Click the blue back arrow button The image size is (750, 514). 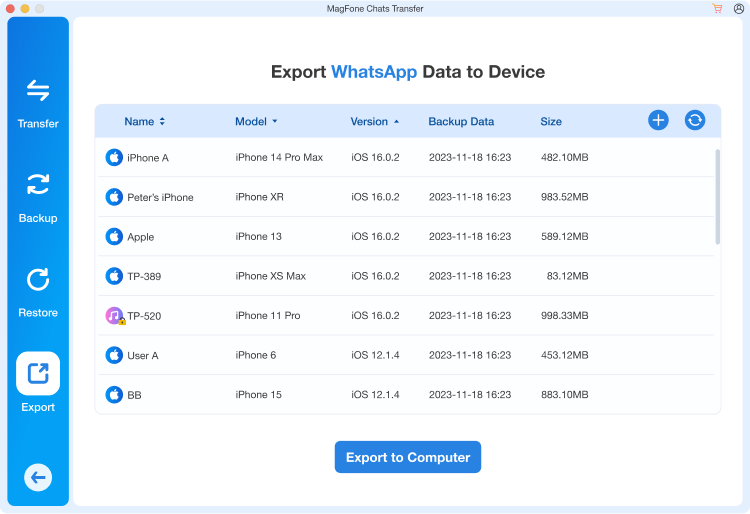click(38, 478)
